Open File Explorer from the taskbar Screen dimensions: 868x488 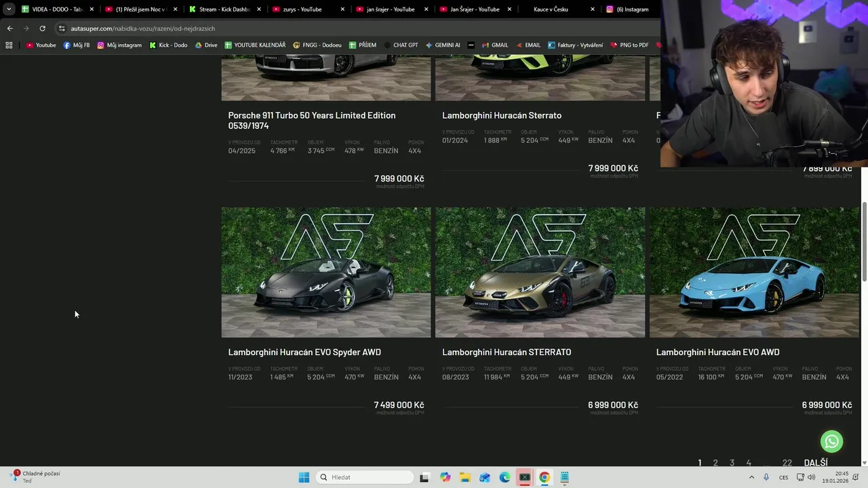[x=465, y=477]
